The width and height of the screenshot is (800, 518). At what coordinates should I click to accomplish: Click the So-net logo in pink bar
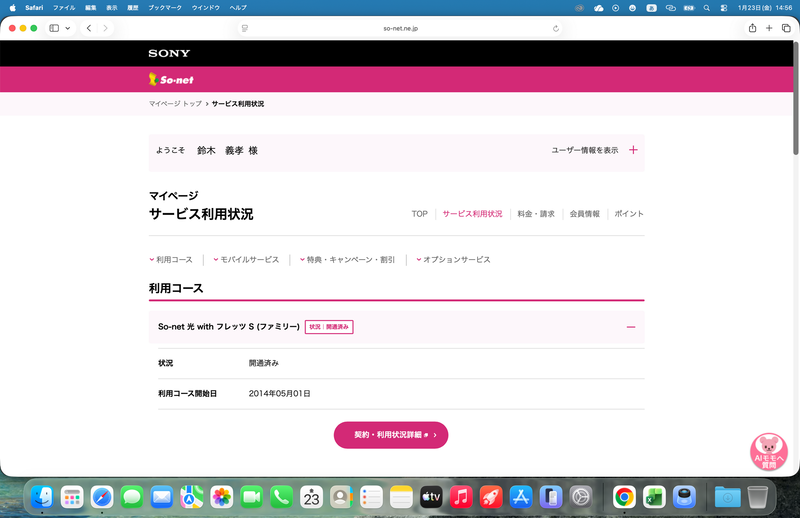pyautogui.click(x=171, y=80)
